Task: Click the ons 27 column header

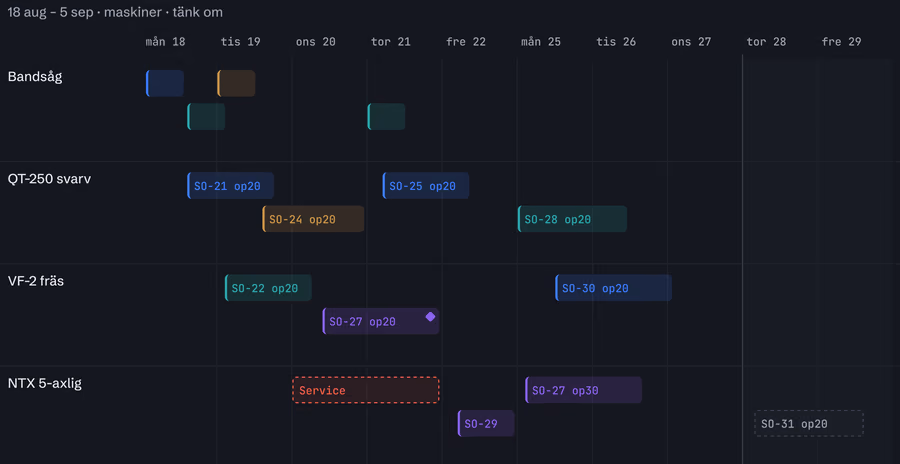Action: (691, 42)
